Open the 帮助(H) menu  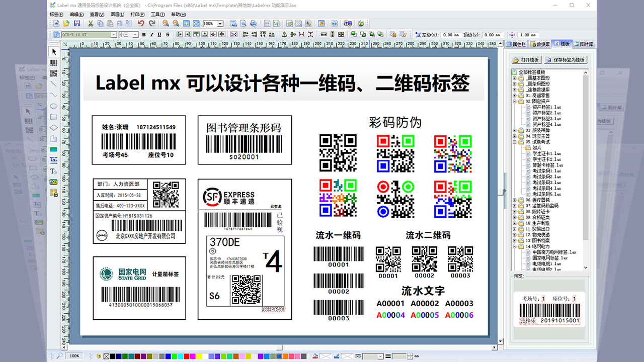coord(179,15)
